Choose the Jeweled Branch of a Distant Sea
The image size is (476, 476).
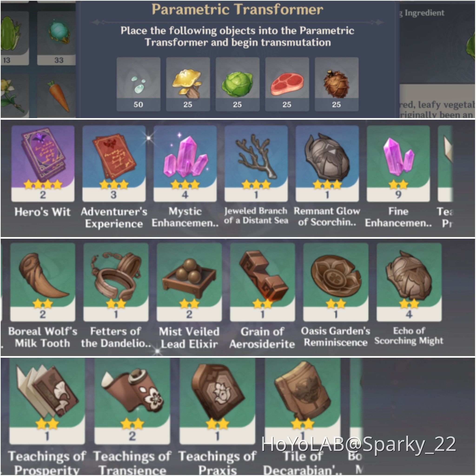tap(256, 164)
